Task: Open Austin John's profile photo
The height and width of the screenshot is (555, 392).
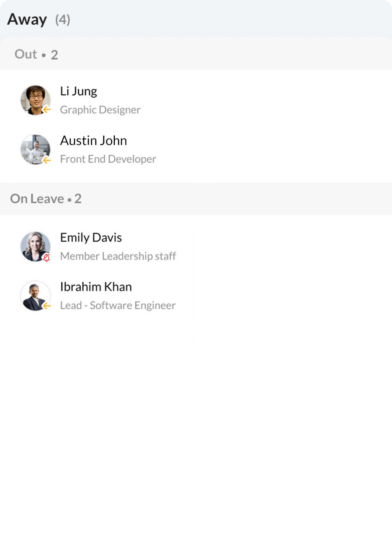Action: (34, 149)
